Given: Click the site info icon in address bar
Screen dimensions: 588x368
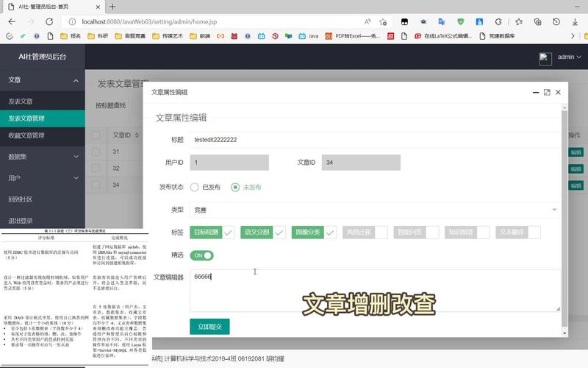Looking at the screenshot, I should click(72, 22).
